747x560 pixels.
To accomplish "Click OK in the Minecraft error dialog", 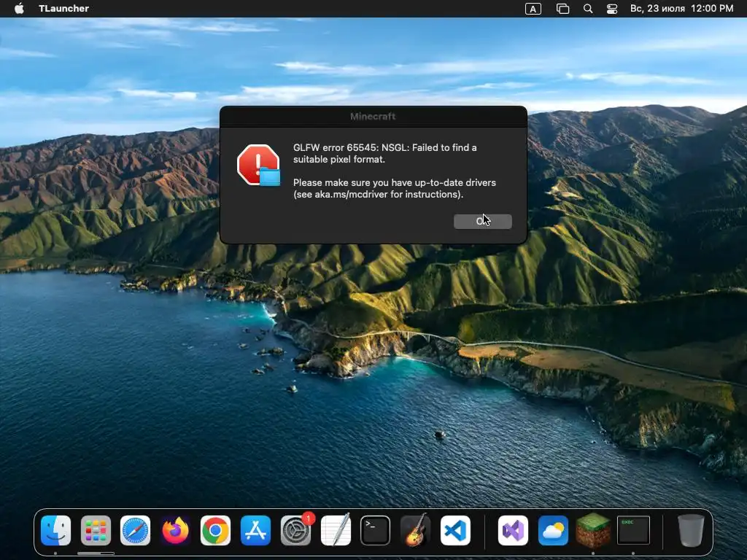I will click(x=483, y=222).
